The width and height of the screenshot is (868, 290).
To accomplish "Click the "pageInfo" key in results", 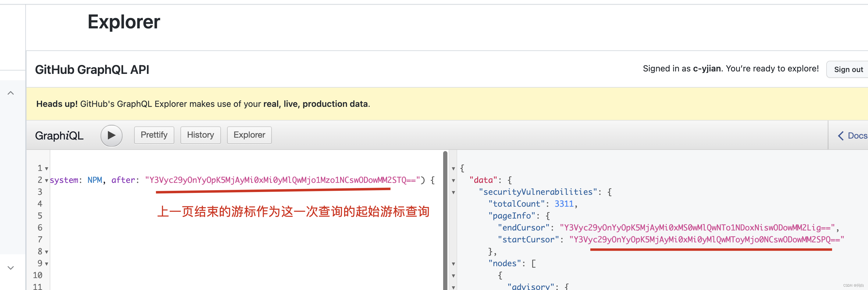I will pyautogui.click(x=512, y=216).
